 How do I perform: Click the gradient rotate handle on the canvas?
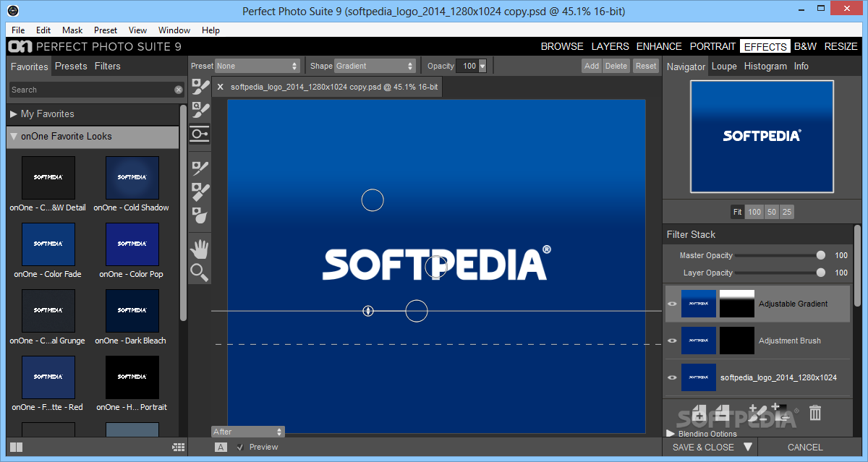tap(368, 311)
